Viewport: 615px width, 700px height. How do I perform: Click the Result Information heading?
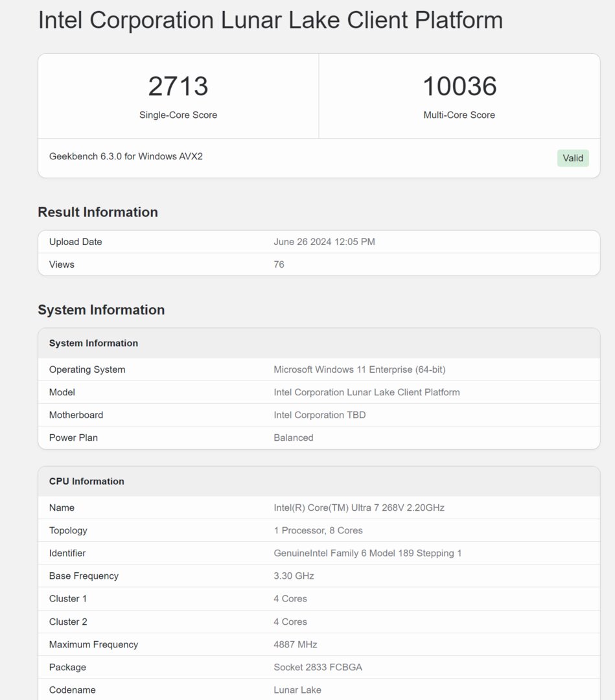point(98,212)
